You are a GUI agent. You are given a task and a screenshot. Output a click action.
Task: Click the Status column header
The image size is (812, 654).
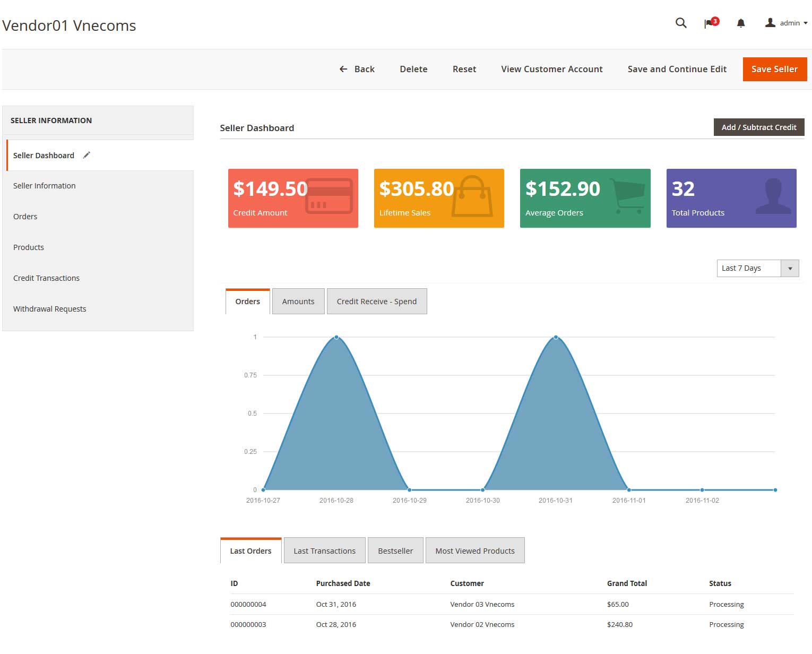[x=720, y=583]
